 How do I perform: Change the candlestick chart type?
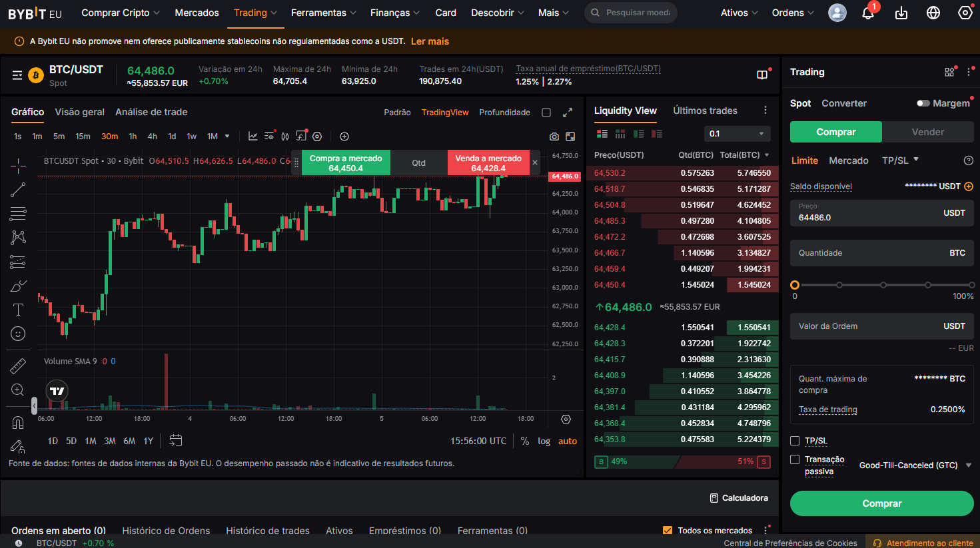(x=285, y=137)
